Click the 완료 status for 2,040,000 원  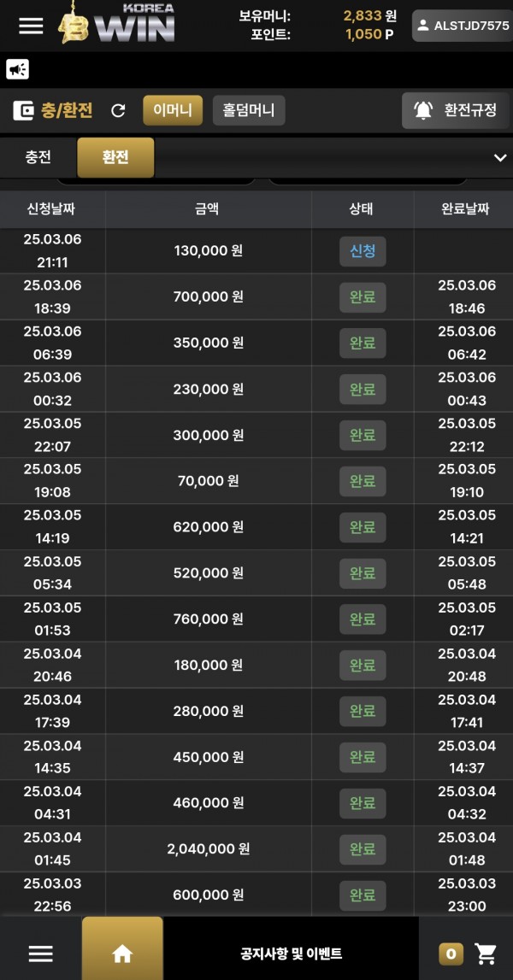pos(363,849)
